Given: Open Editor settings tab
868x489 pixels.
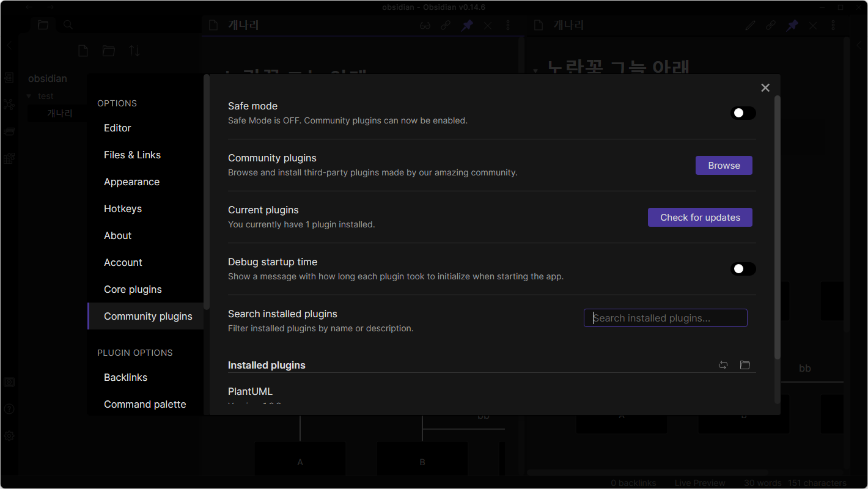Looking at the screenshot, I should [145, 128].
